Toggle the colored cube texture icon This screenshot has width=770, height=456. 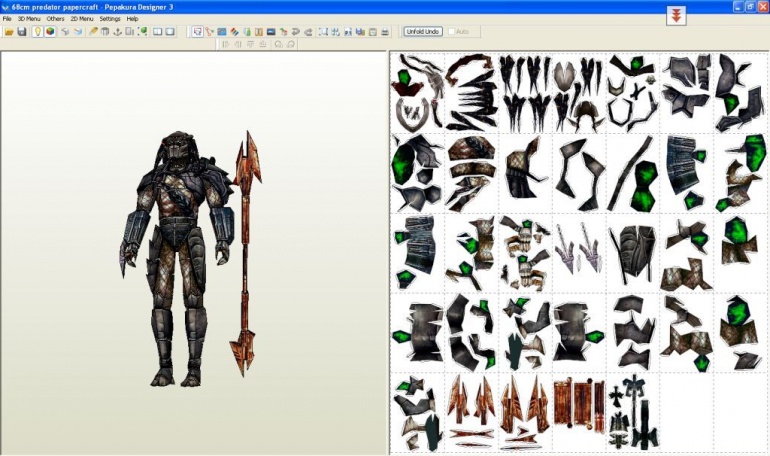point(50,32)
